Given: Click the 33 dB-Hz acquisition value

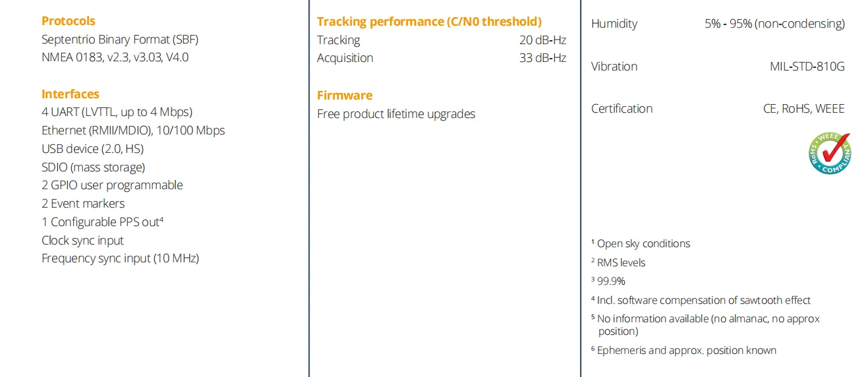Looking at the screenshot, I should click(x=542, y=58).
